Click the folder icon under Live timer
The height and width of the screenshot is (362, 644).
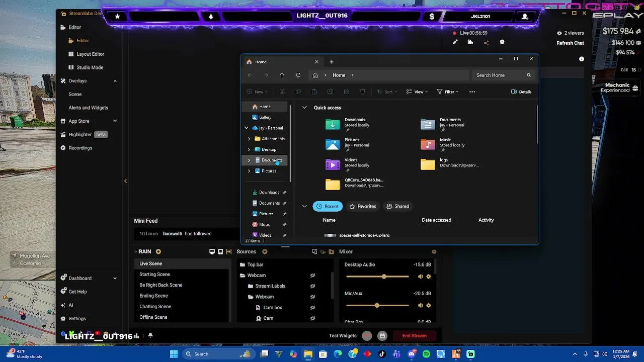(x=470, y=42)
